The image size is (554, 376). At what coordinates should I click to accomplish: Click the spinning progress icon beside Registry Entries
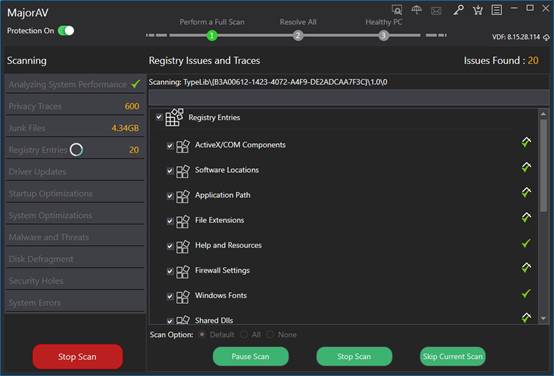(76, 150)
